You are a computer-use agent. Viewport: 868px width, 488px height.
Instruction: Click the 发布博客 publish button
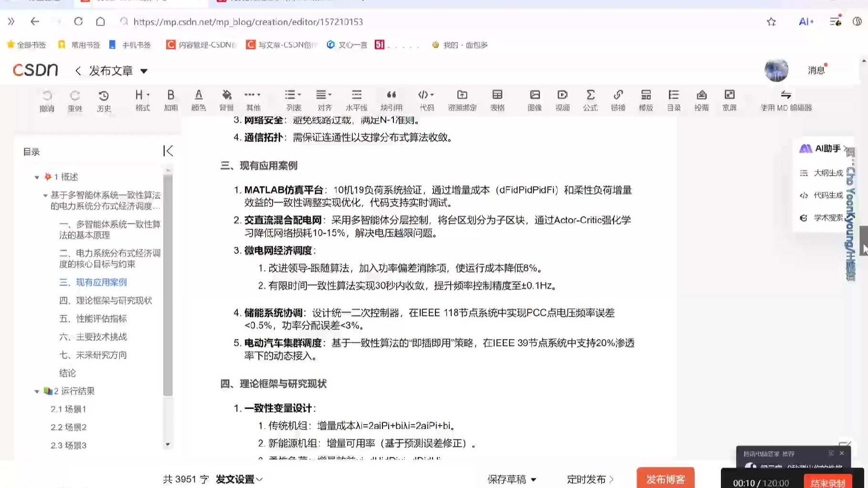[665, 479]
